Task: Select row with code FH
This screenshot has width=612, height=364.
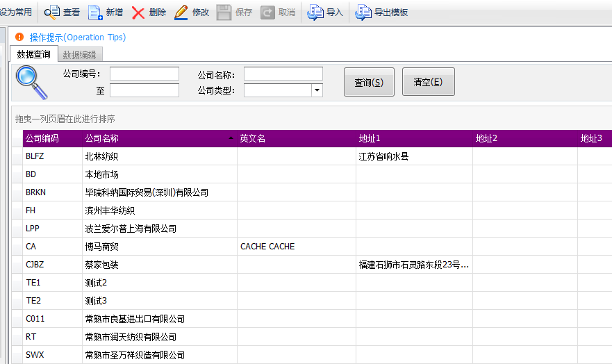Action: [x=52, y=210]
